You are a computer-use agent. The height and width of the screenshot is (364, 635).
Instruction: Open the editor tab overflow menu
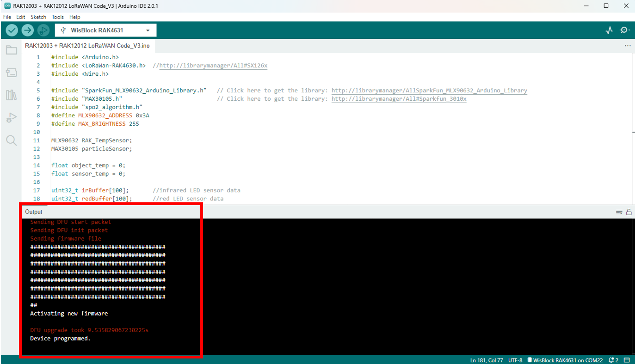(x=628, y=46)
